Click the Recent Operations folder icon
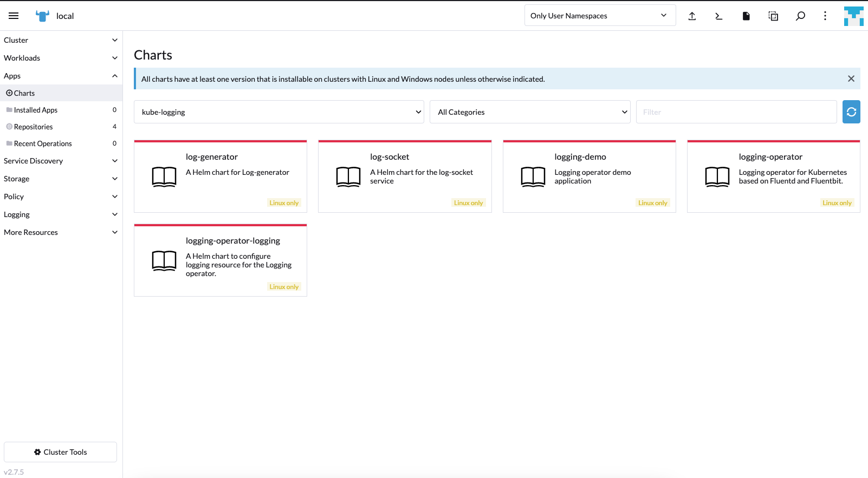This screenshot has width=868, height=478. [x=9, y=143]
